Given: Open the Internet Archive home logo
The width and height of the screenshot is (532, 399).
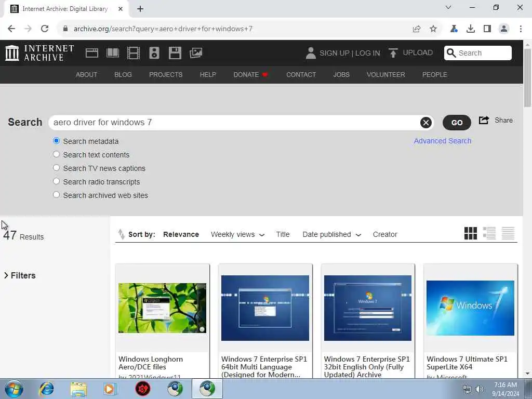Looking at the screenshot, I should (x=39, y=53).
